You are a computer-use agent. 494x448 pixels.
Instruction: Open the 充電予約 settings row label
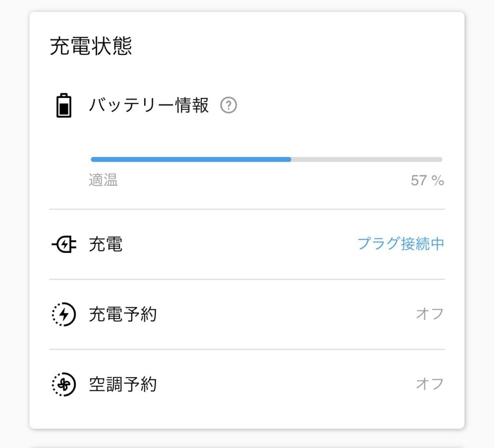pos(123,315)
